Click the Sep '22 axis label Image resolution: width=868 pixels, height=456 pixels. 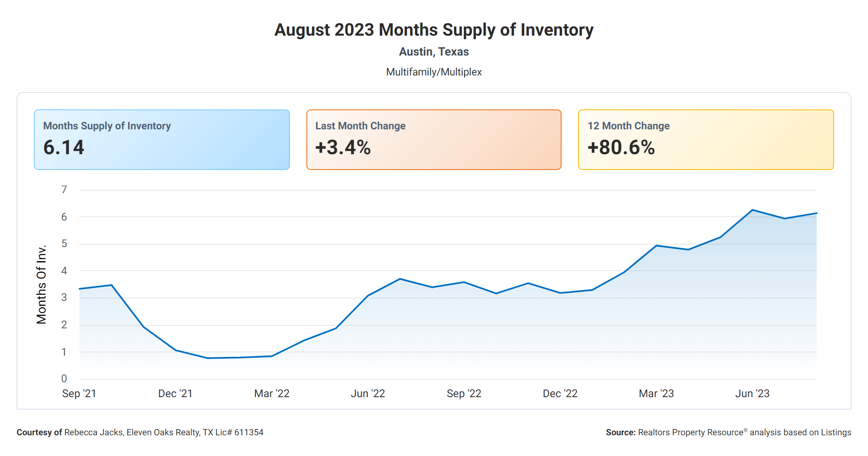(464, 393)
